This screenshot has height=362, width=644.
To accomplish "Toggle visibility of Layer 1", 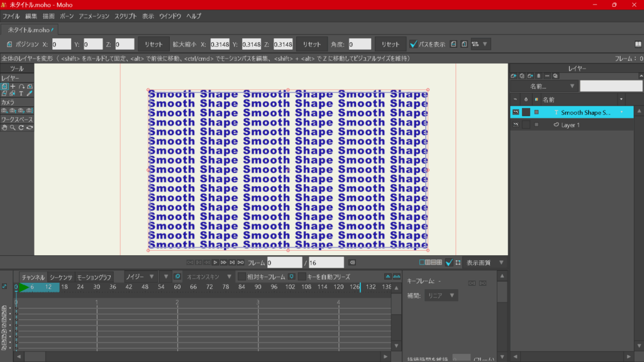I will coord(516,125).
